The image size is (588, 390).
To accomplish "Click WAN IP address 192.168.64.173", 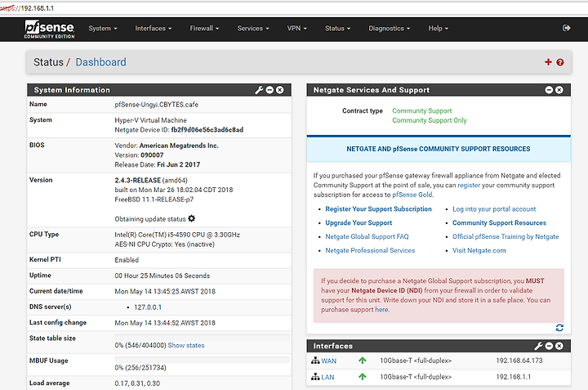I will point(519,361).
